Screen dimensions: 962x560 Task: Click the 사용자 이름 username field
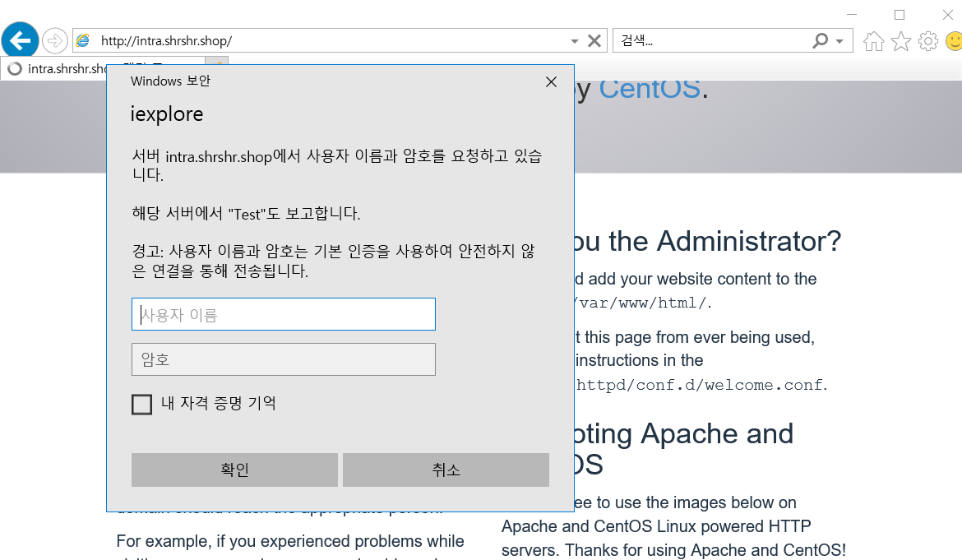pos(284,314)
